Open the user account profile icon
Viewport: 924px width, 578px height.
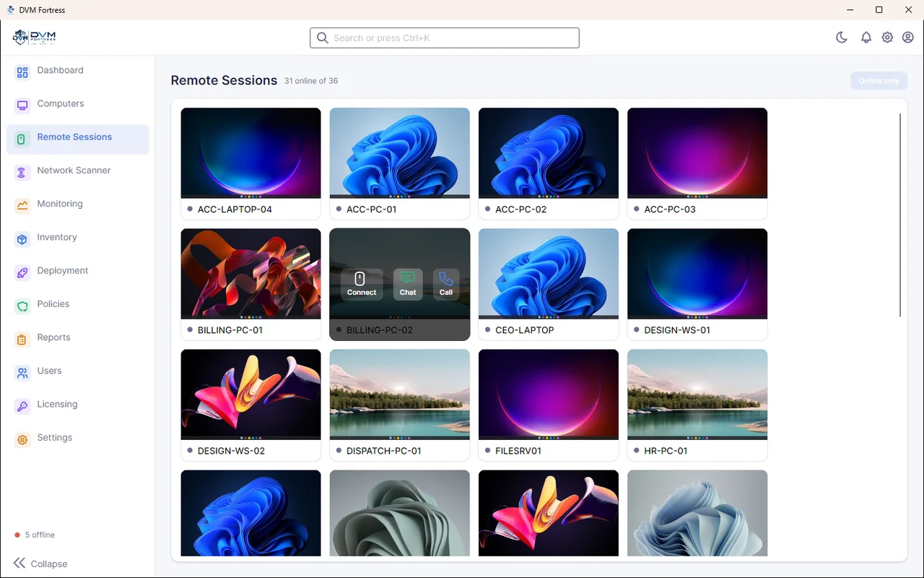908,38
